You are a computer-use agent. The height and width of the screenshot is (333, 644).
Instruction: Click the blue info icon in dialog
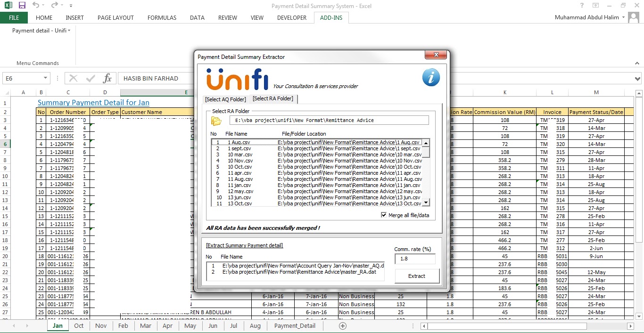[431, 77]
